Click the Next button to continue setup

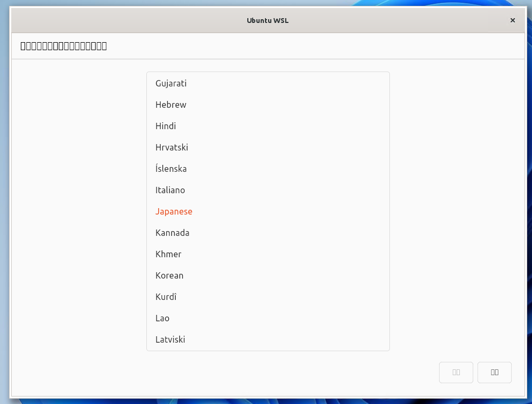[495, 372]
